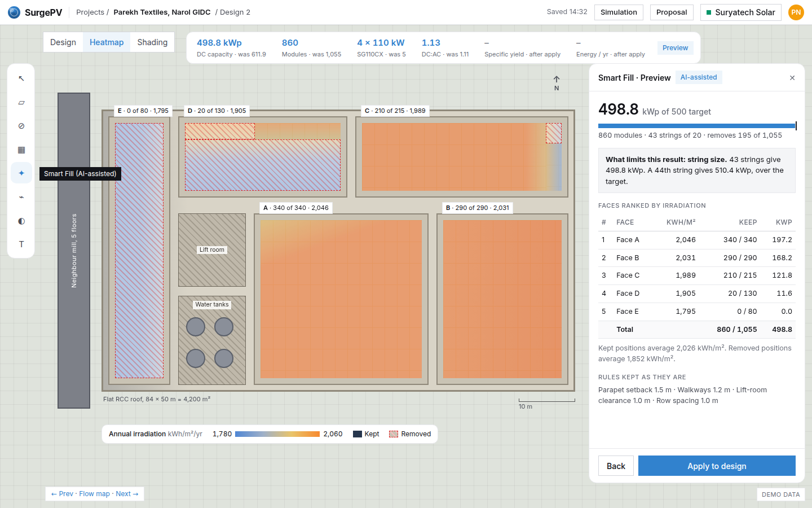Go to Projects in the breadcrumb
This screenshot has height=508, width=812.
click(90, 12)
